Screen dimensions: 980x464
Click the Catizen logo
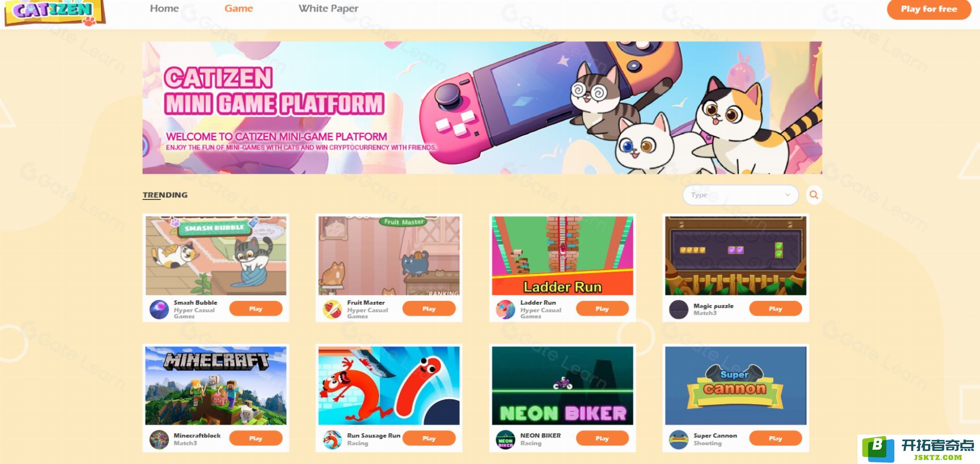click(x=54, y=12)
